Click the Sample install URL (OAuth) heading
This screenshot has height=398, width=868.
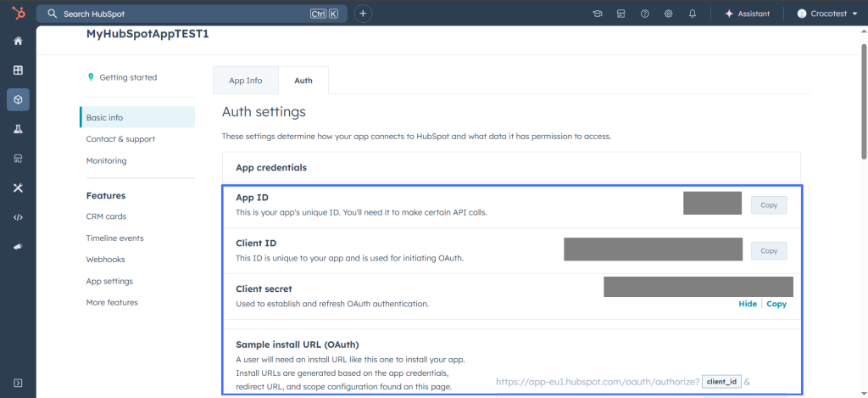298,345
